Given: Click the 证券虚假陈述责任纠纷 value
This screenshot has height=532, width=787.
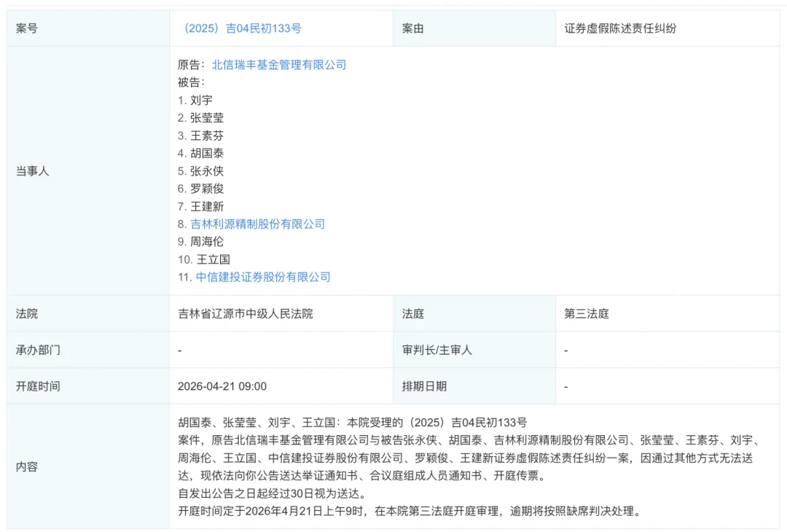Looking at the screenshot, I should tap(620, 28).
